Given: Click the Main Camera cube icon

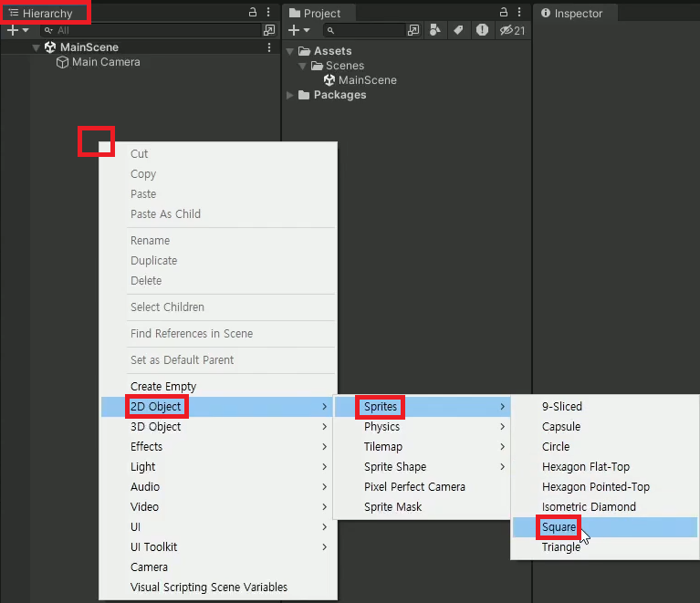Looking at the screenshot, I should 62,62.
